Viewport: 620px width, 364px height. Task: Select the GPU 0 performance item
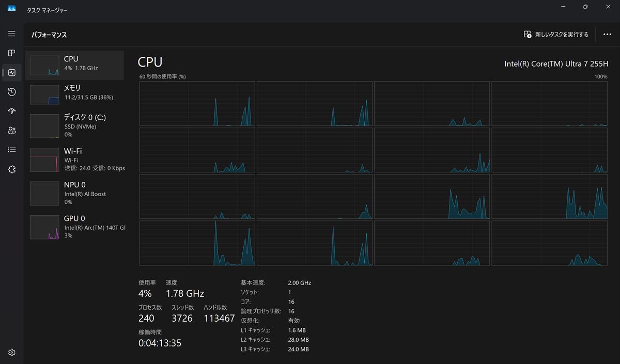pyautogui.click(x=75, y=227)
